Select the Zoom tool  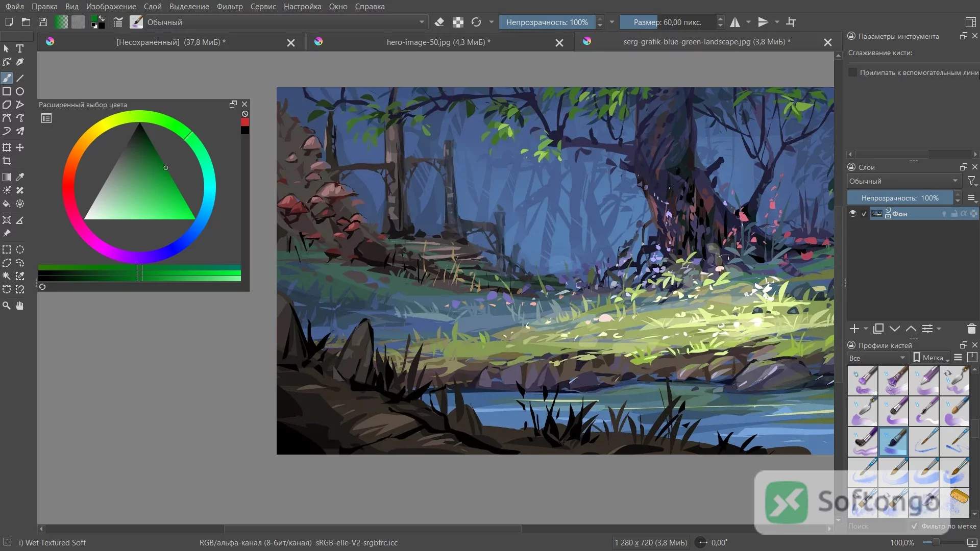tap(7, 306)
